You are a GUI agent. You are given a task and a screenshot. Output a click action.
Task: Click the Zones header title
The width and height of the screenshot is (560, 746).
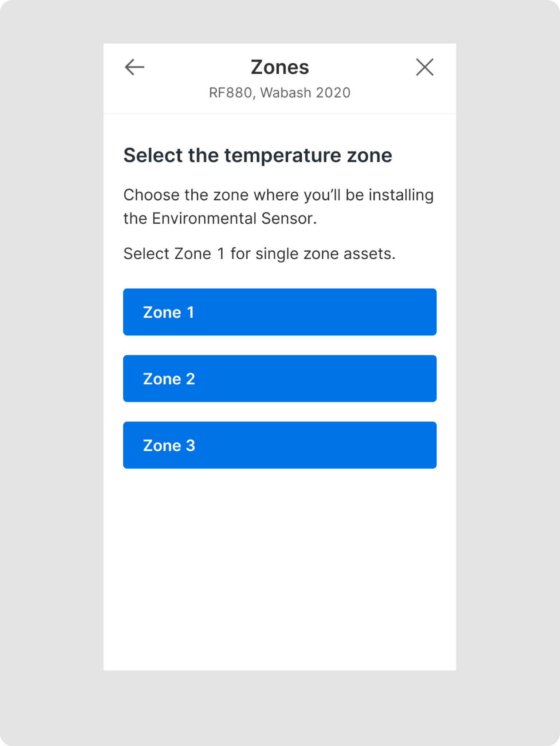(x=279, y=67)
